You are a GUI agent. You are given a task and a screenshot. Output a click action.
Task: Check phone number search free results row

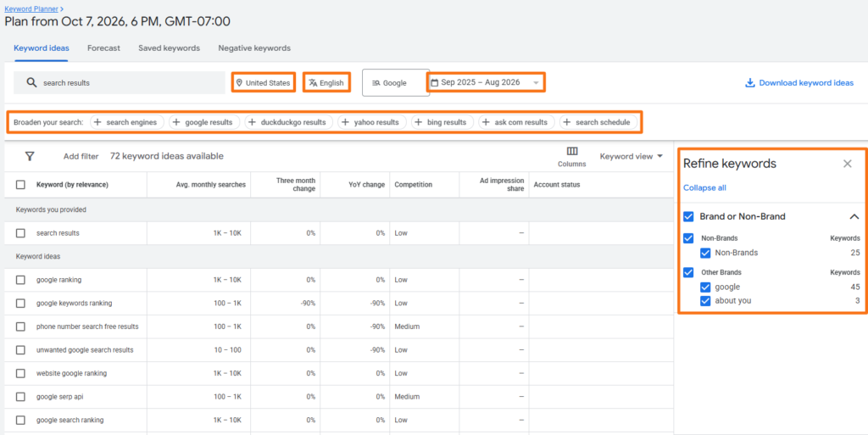(20, 326)
